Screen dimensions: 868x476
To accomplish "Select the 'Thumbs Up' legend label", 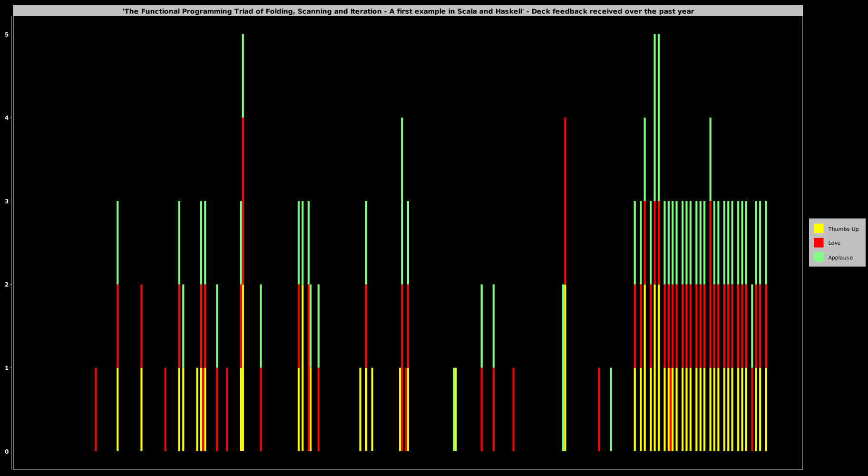I will (843, 229).
